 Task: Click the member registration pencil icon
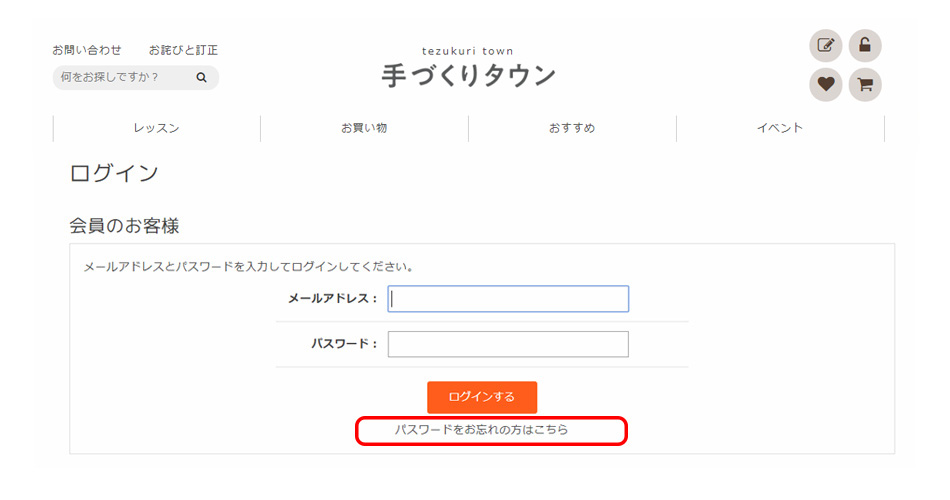pos(825,45)
